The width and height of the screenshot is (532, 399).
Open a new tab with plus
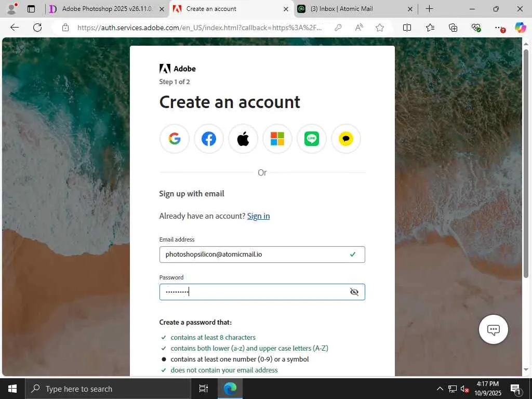click(x=429, y=9)
